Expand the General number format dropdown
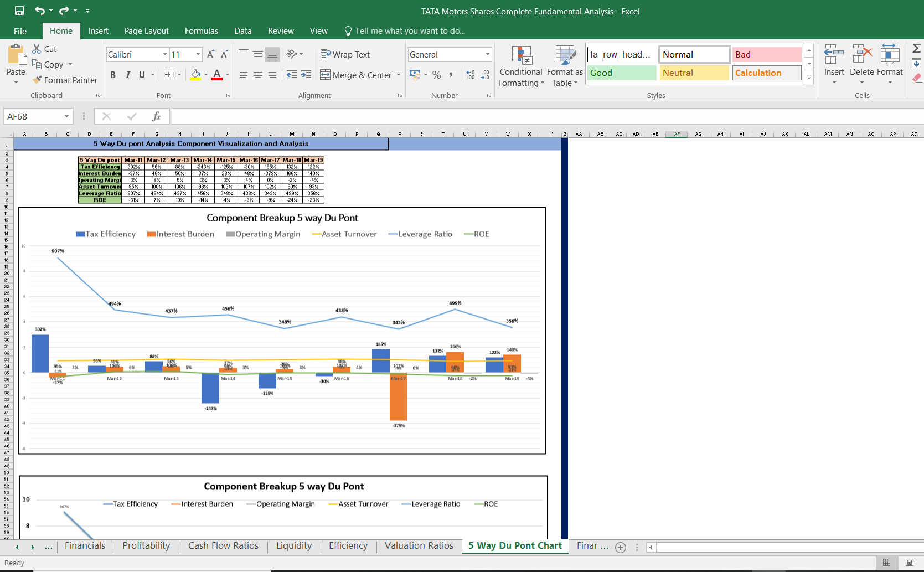This screenshot has height=572, width=924. pyautogui.click(x=488, y=54)
